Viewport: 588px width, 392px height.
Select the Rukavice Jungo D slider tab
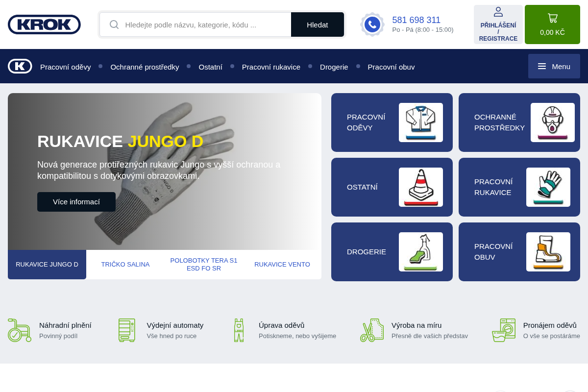coord(47,265)
